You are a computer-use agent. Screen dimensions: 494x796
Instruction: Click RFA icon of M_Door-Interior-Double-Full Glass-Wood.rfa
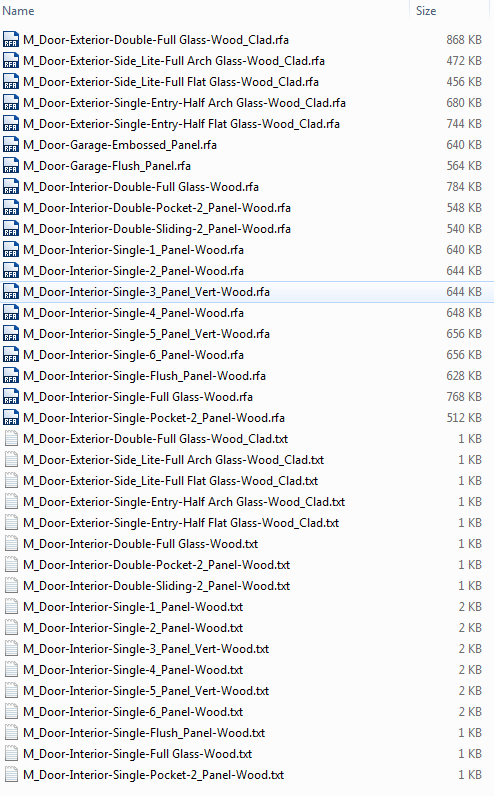pyautogui.click(x=11, y=187)
